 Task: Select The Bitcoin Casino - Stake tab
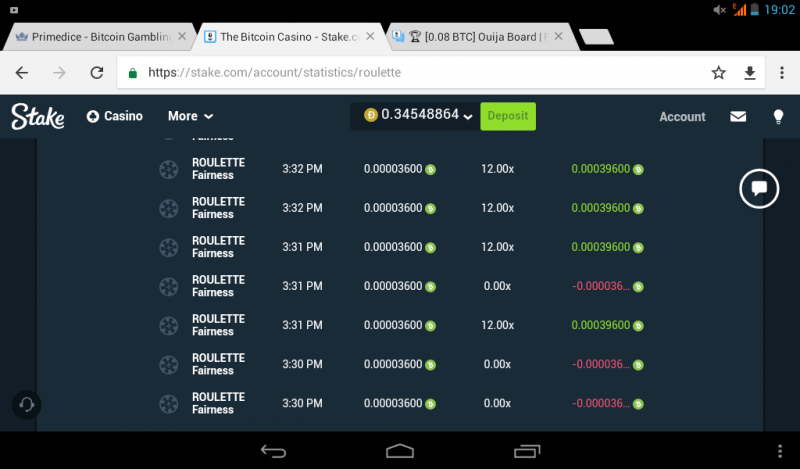290,37
